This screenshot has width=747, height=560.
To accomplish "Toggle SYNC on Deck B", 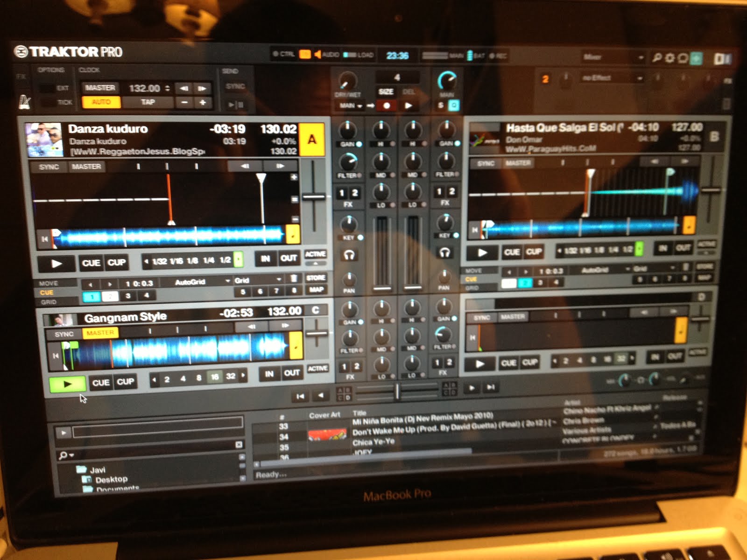I will (486, 163).
